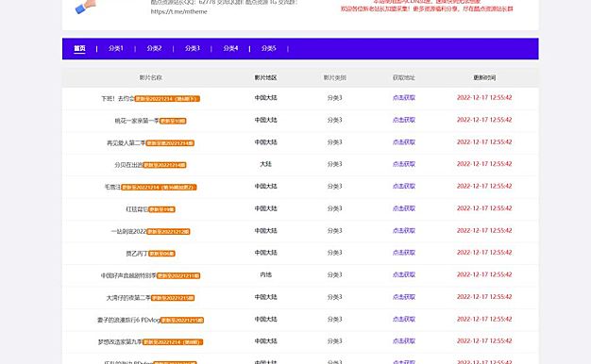Click 点击获取 in the 分贝在出逃 row
Viewport: 591px width, 364px height.
(x=404, y=164)
